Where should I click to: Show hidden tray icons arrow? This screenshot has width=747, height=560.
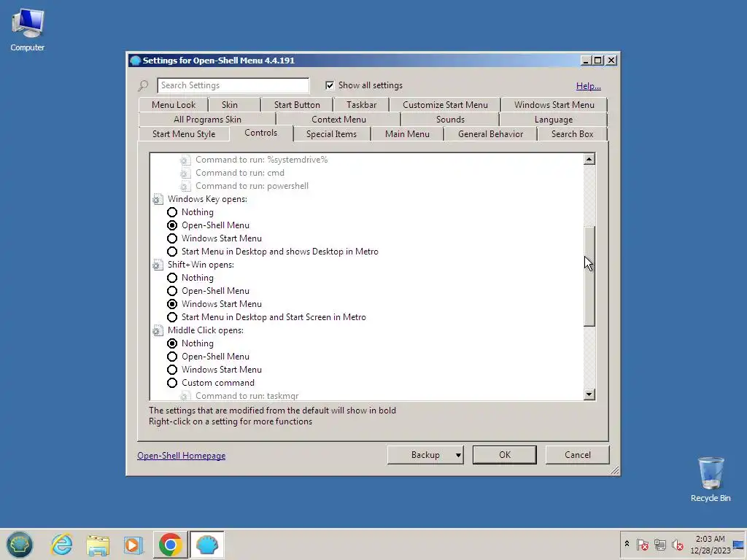(627, 544)
